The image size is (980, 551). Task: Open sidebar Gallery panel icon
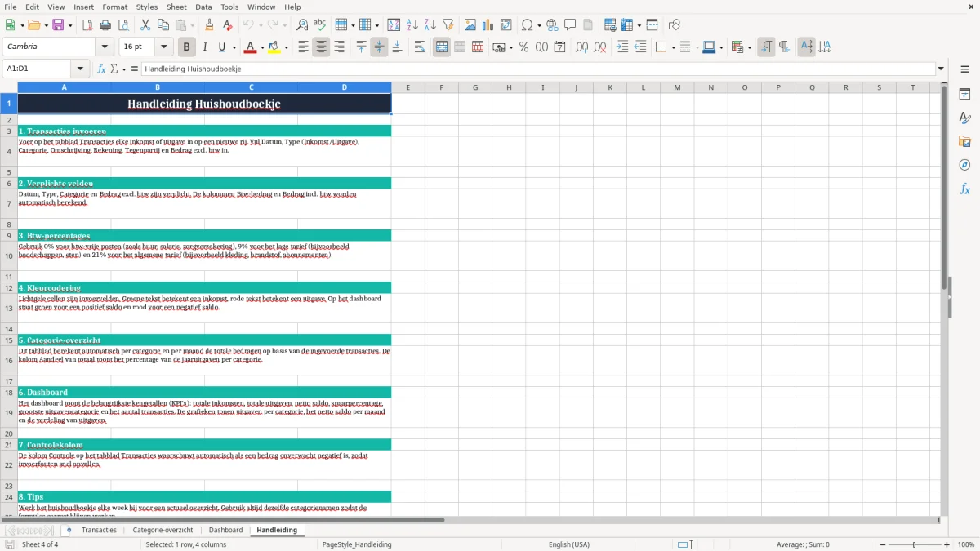(965, 142)
